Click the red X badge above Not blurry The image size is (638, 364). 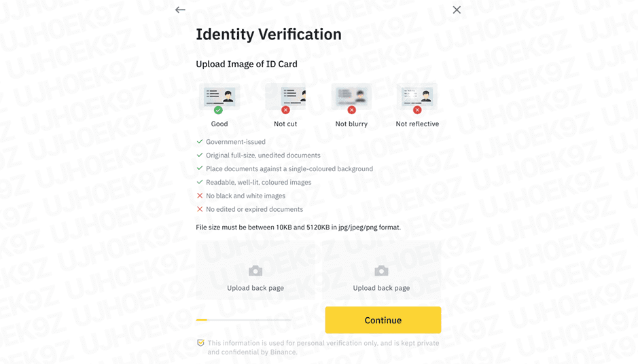[x=351, y=110]
